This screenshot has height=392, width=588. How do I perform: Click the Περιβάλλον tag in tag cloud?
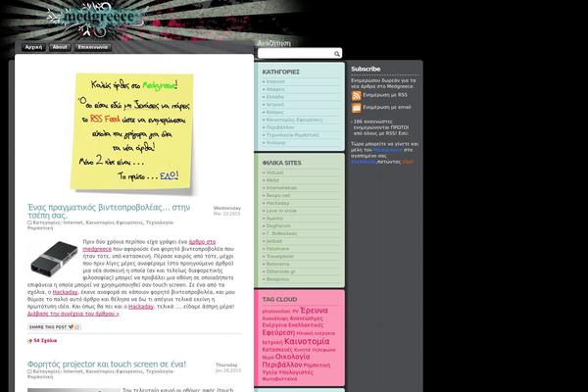tap(282, 365)
